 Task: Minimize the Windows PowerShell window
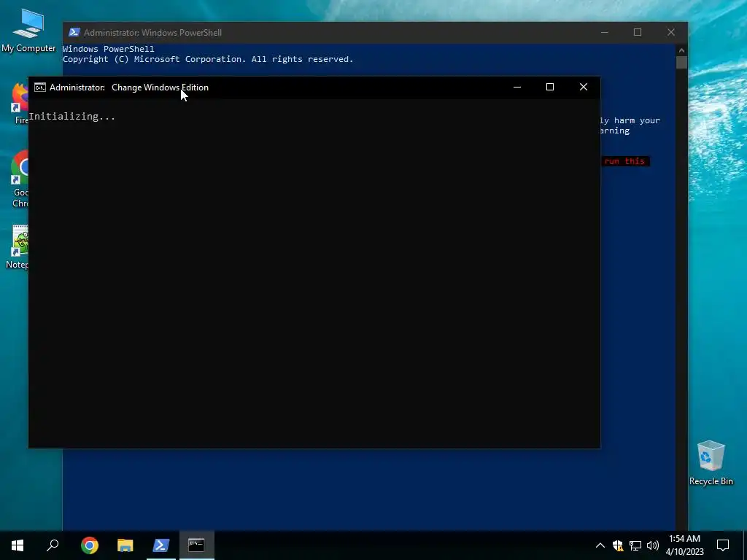click(x=605, y=32)
